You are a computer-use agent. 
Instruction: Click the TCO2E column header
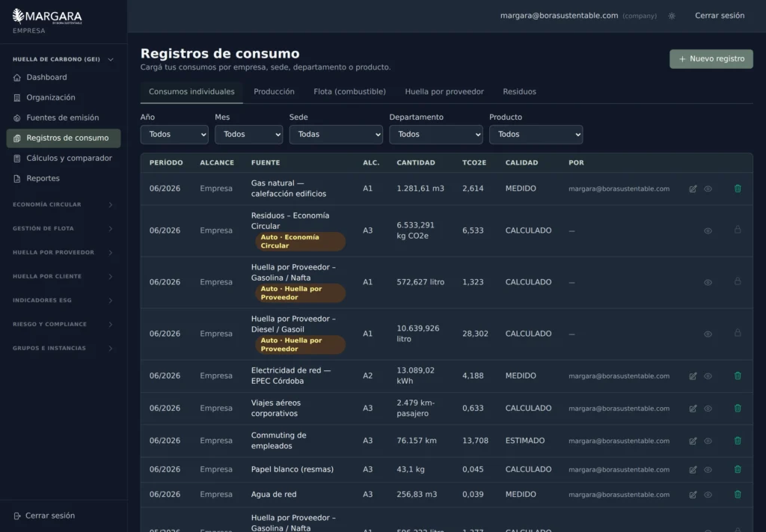pos(474,162)
